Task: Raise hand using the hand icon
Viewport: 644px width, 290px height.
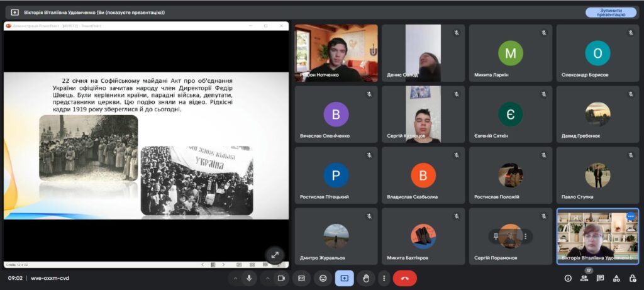Action: coord(365,278)
